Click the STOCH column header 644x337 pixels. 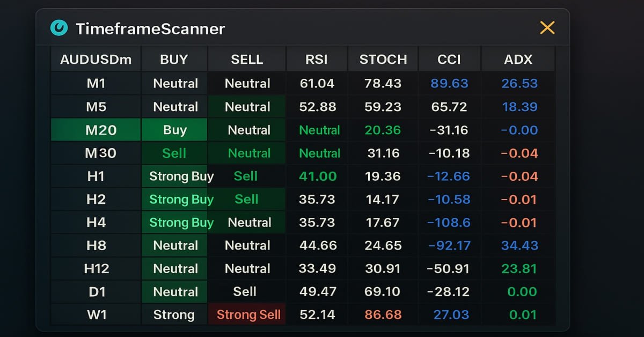click(383, 59)
